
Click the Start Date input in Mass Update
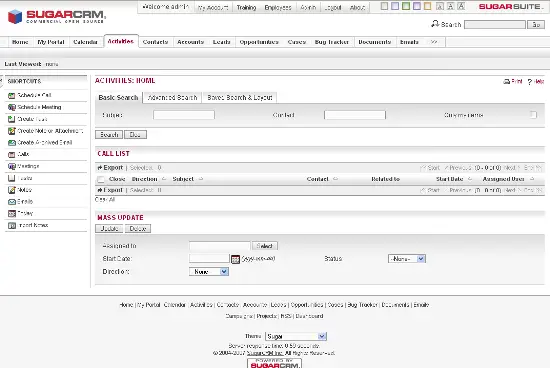(209, 259)
